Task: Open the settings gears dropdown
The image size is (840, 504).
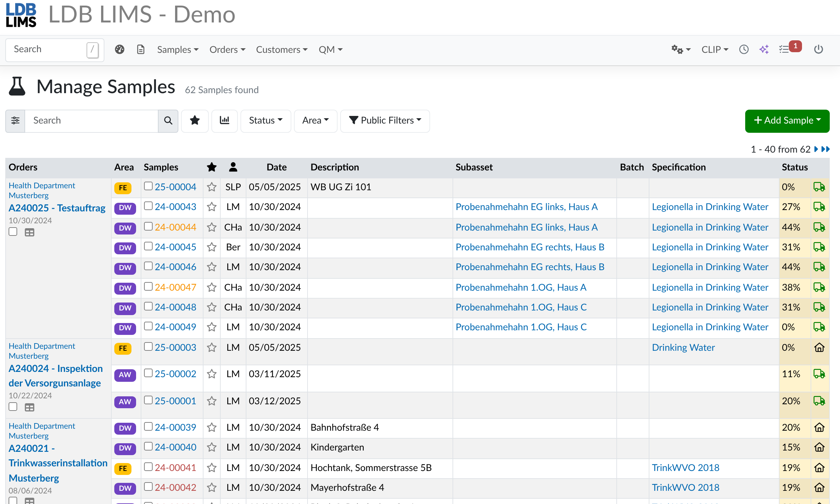Action: click(x=681, y=50)
